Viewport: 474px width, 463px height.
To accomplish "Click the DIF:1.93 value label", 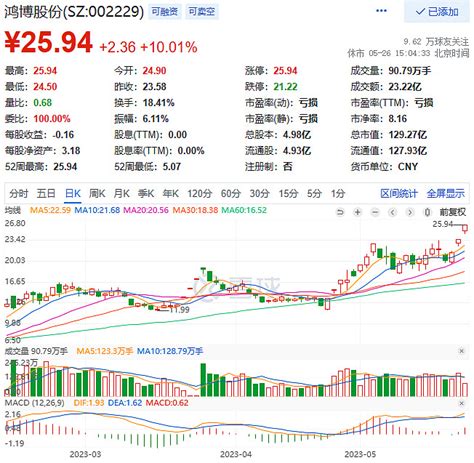I will coord(89,403).
